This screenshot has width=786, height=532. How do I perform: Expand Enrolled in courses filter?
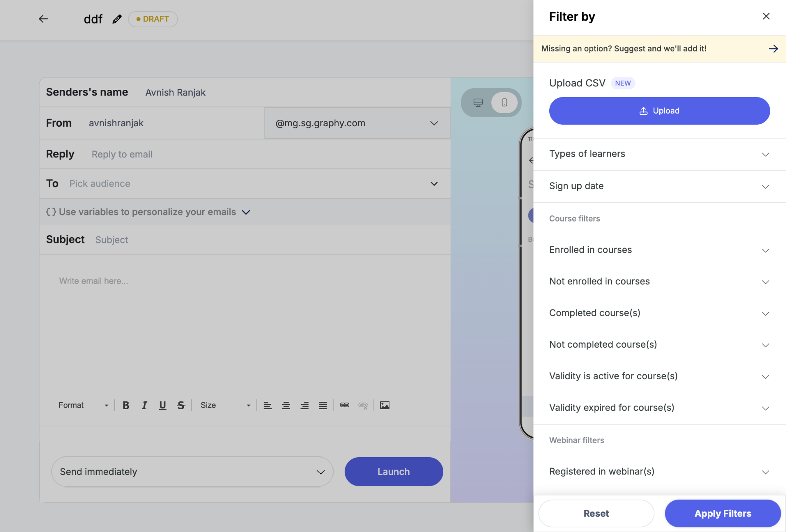[659, 250]
